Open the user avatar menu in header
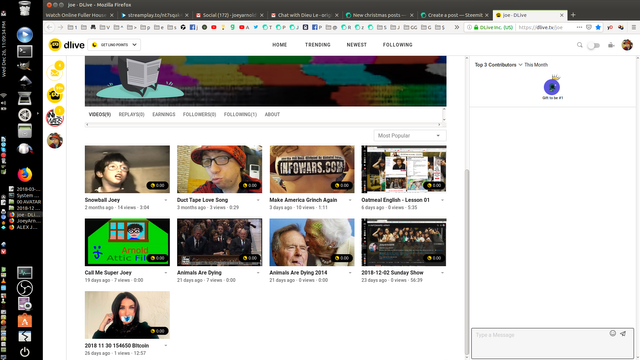Viewport: 640px width, 360px height. click(x=627, y=45)
